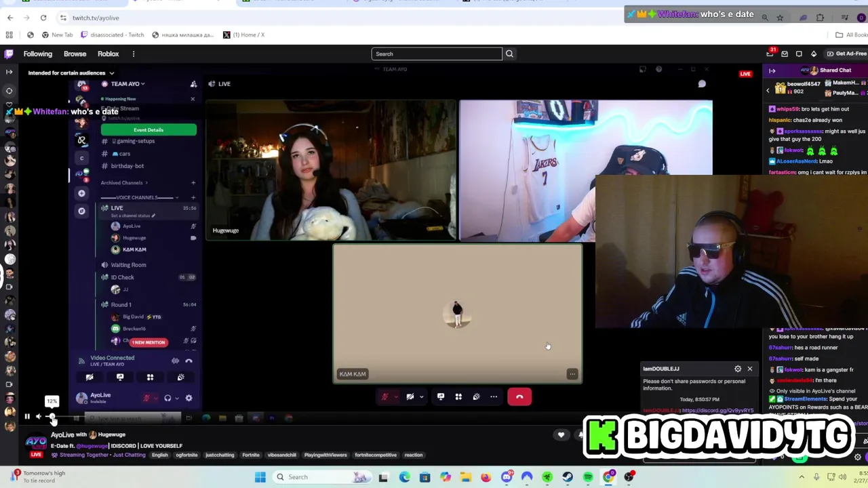
Task: Disconnect from voice in Video Connected panel
Action: pos(189,361)
